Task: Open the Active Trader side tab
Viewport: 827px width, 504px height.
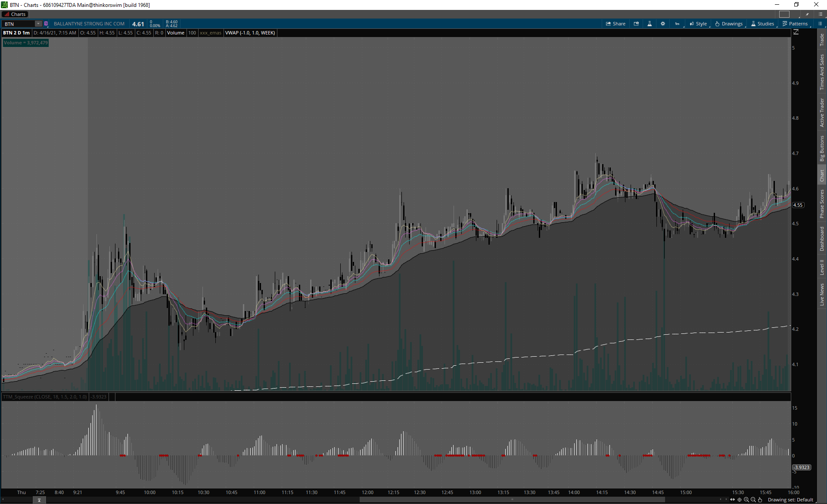Action: tap(822, 112)
